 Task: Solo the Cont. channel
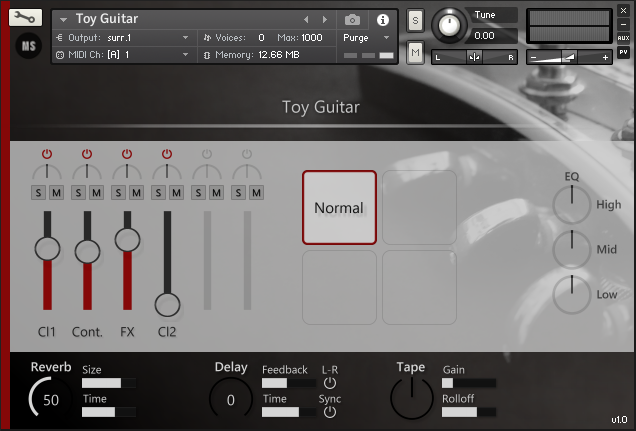click(x=79, y=192)
